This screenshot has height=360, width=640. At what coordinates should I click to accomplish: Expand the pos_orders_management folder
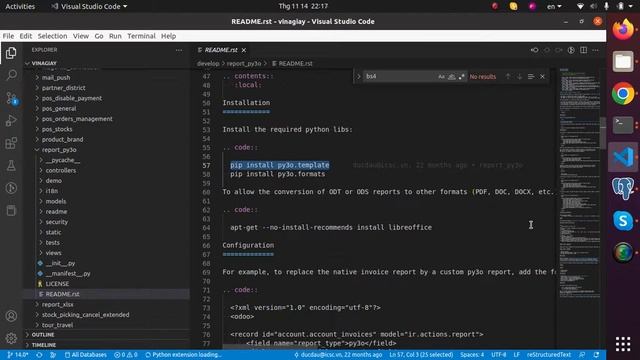coord(77,119)
